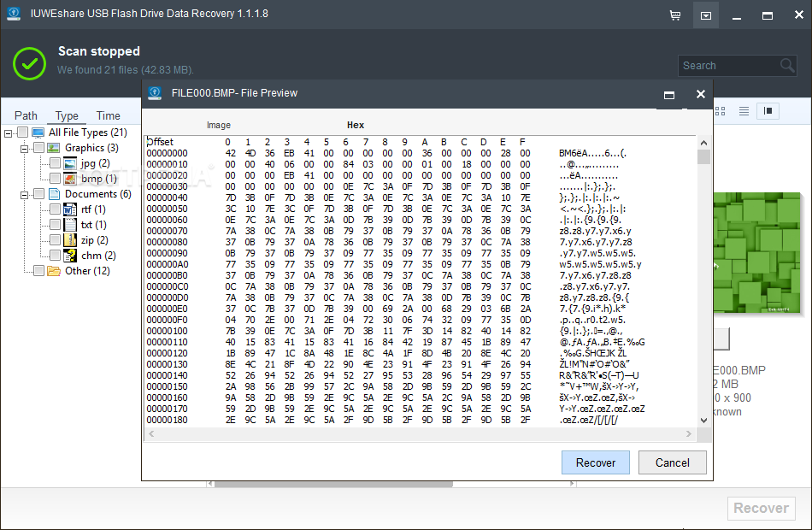Click the jpg file type icon

tap(70, 163)
